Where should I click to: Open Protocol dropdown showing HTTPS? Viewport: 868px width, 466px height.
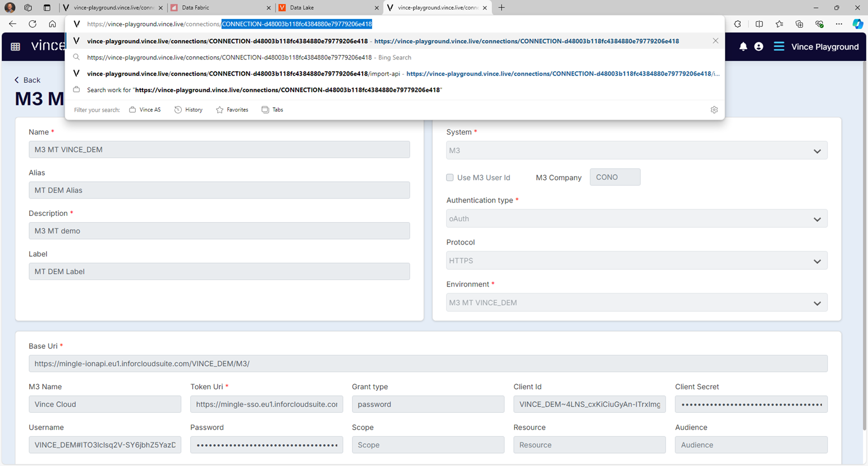[637, 261]
